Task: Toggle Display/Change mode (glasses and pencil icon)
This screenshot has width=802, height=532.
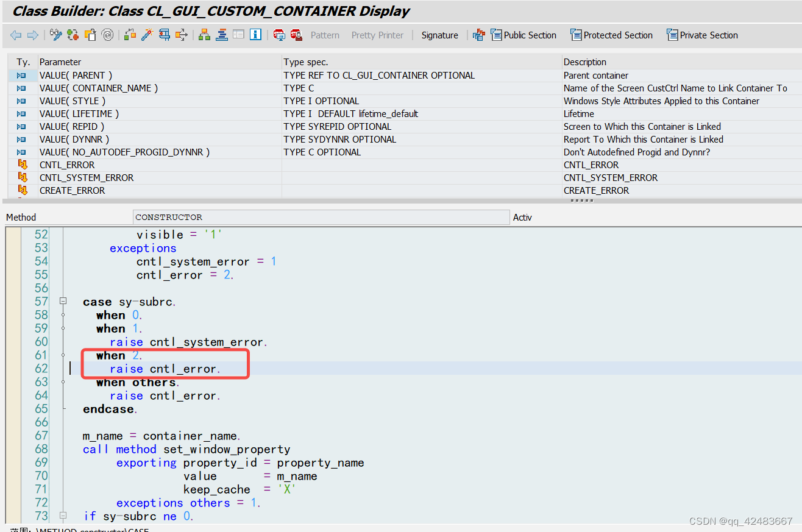Action: coord(56,35)
